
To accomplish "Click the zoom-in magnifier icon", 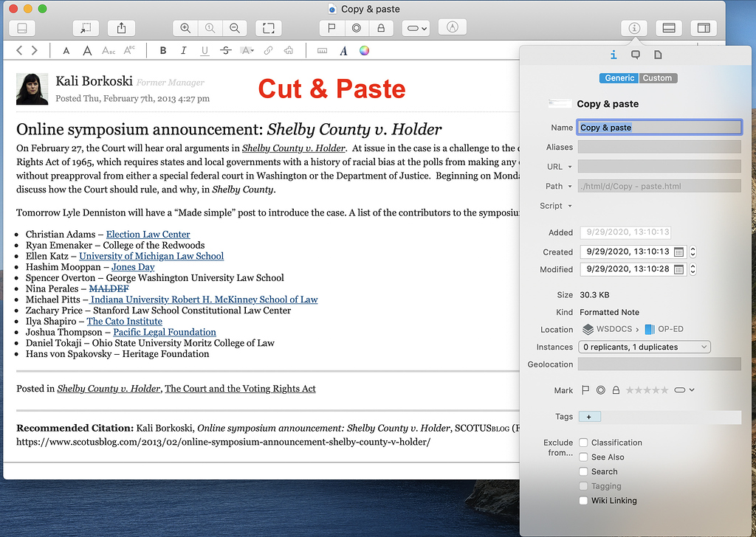I will point(184,27).
